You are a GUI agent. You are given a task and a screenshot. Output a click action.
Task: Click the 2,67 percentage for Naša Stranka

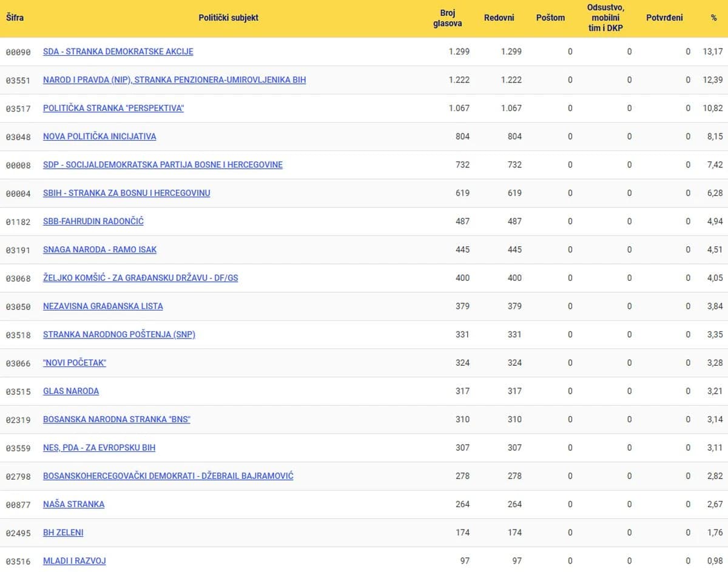tap(715, 504)
